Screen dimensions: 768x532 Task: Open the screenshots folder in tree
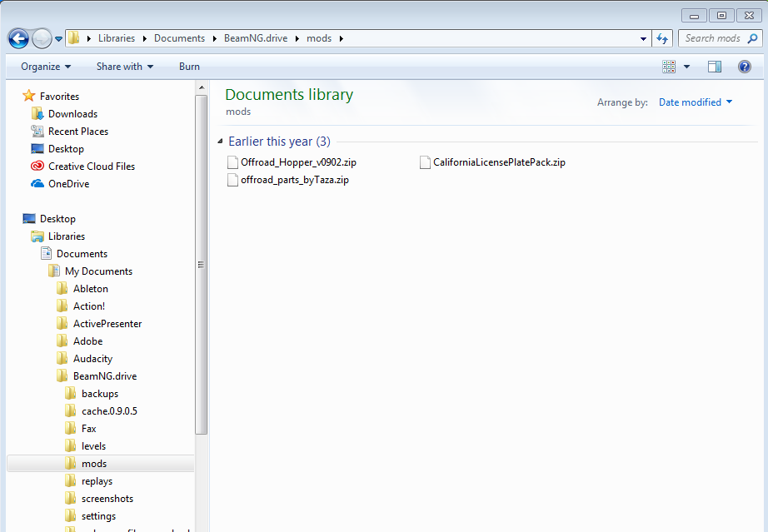pyautogui.click(x=107, y=499)
